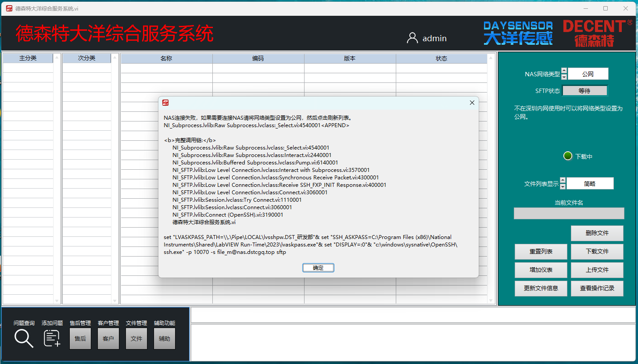
Task: Click the 版本 column header
Action: tap(350, 58)
